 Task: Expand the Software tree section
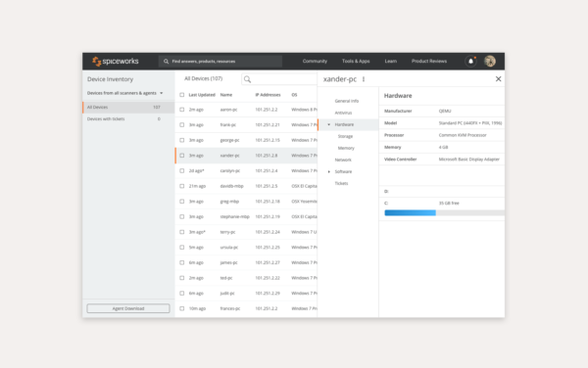coord(329,171)
